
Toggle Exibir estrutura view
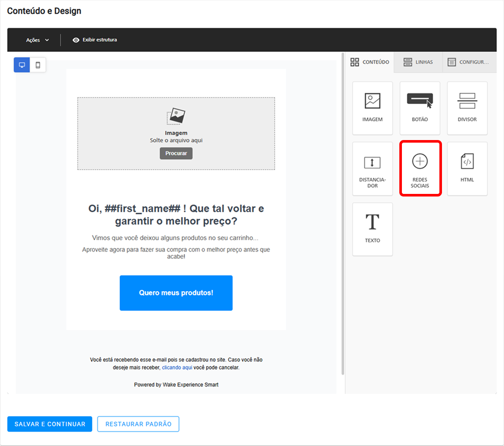pyautogui.click(x=95, y=40)
